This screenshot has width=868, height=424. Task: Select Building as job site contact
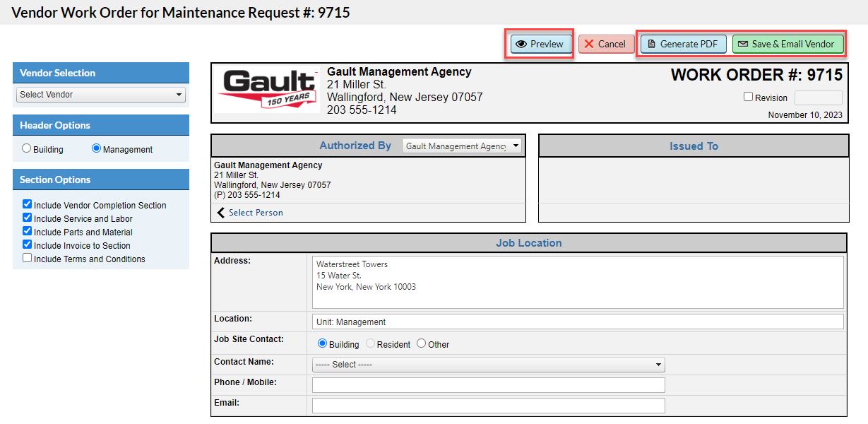[x=323, y=343]
